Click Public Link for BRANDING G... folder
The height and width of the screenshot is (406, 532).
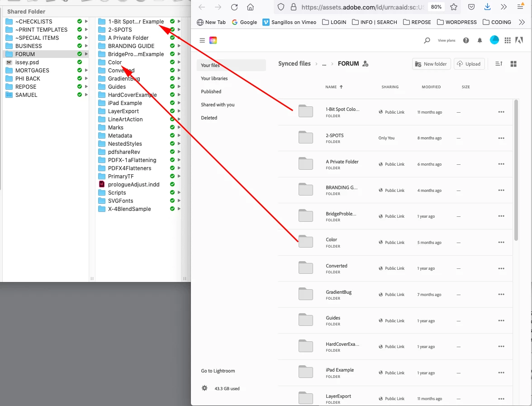coord(392,191)
